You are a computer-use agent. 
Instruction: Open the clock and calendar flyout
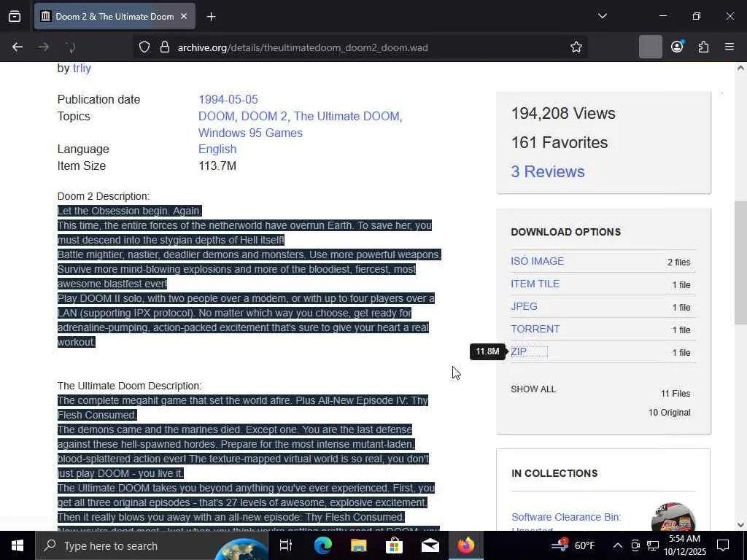(x=684, y=545)
